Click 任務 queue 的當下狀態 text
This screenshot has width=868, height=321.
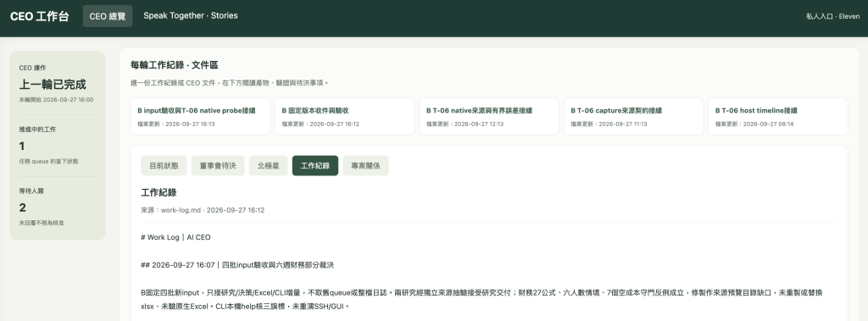point(48,162)
